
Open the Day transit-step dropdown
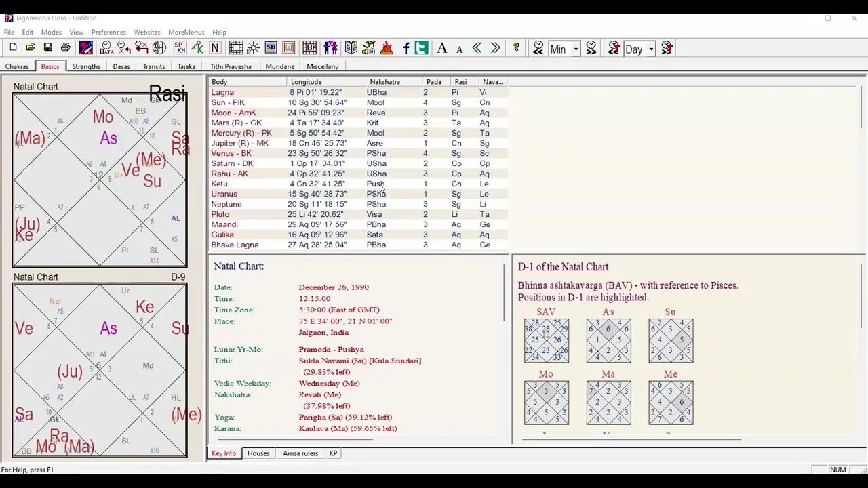point(651,49)
